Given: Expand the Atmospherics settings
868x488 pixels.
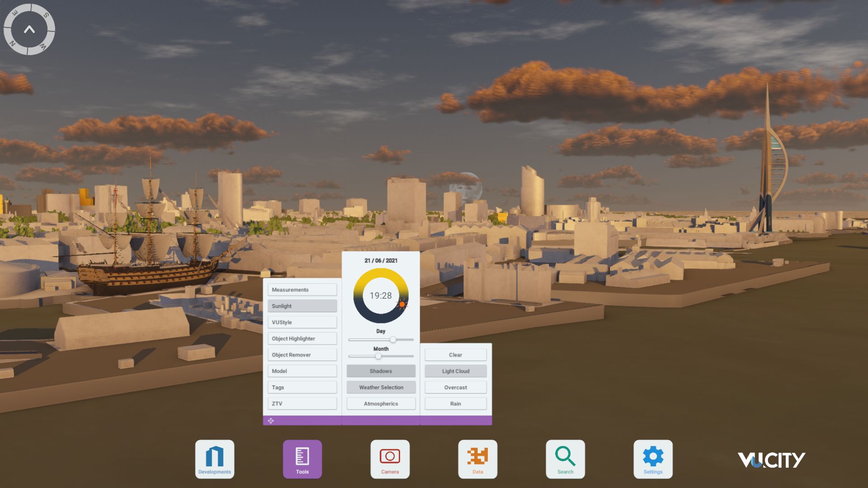Looking at the screenshot, I should coord(381,403).
